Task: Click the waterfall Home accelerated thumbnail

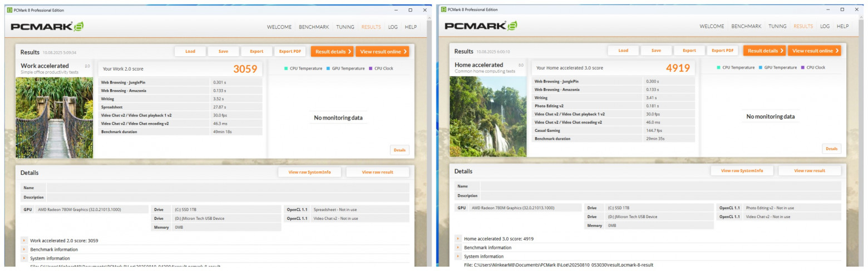Action: 488,116
